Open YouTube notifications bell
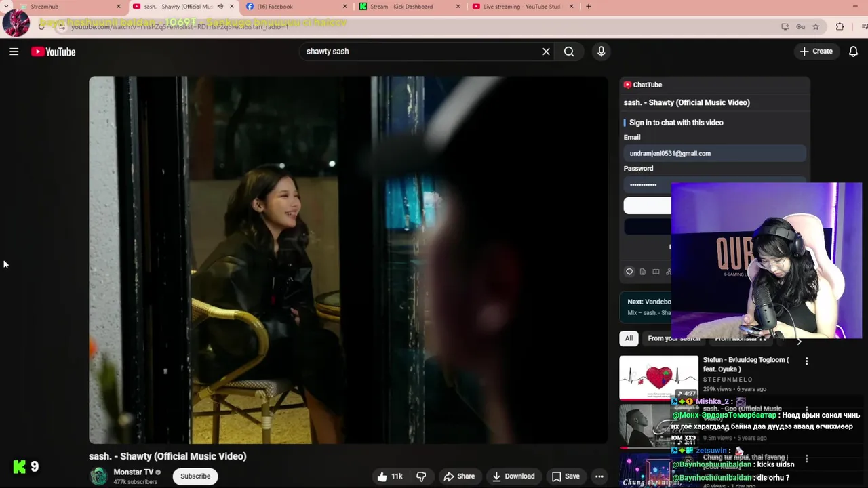868x488 pixels. [853, 52]
